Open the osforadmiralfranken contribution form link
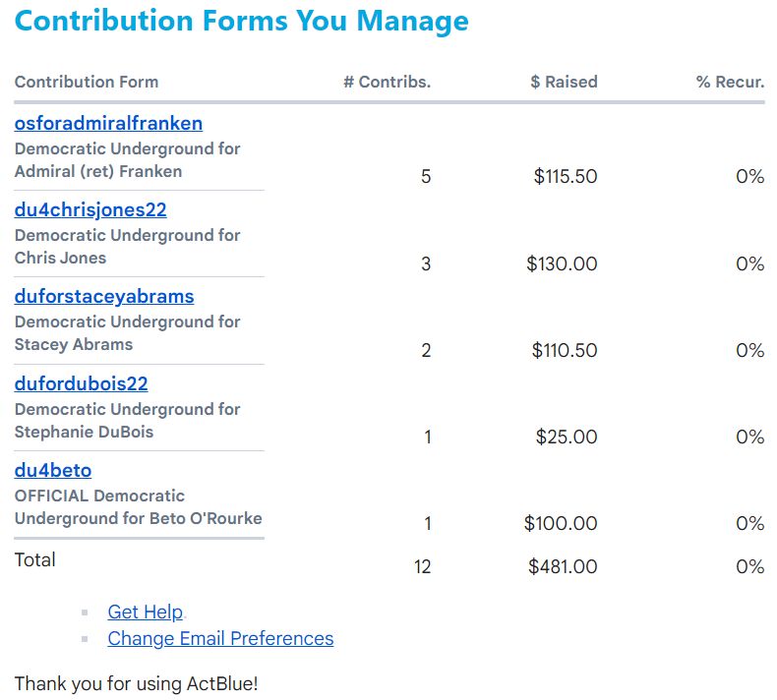 tap(108, 123)
